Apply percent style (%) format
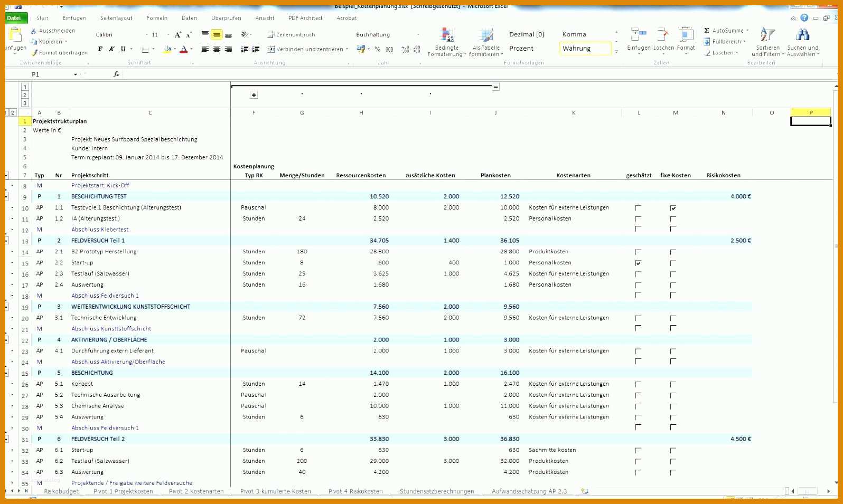 377,49
